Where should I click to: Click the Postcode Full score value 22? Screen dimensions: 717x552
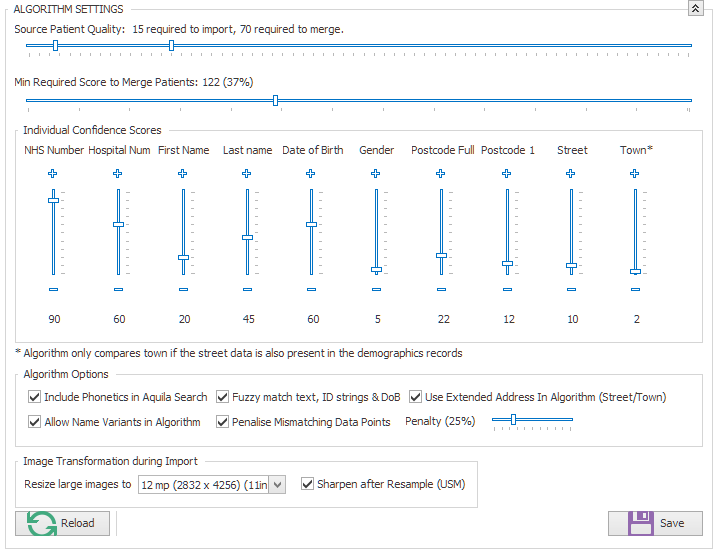pyautogui.click(x=444, y=319)
